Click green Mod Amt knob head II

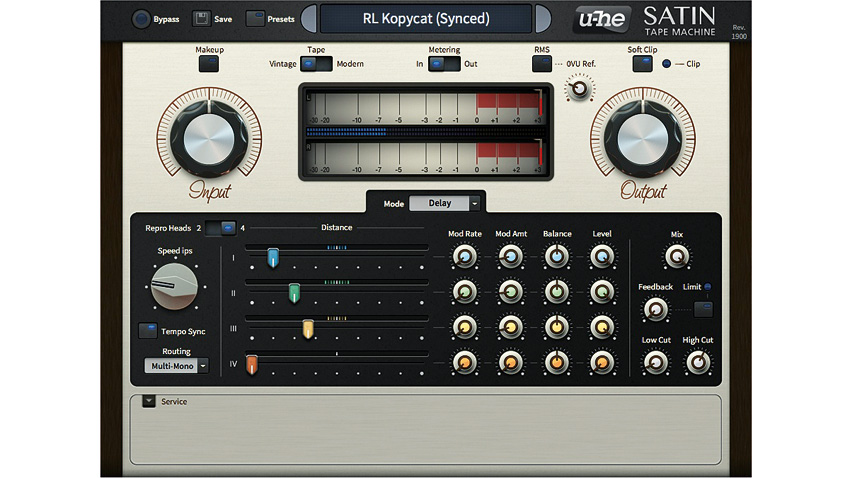[x=510, y=292]
